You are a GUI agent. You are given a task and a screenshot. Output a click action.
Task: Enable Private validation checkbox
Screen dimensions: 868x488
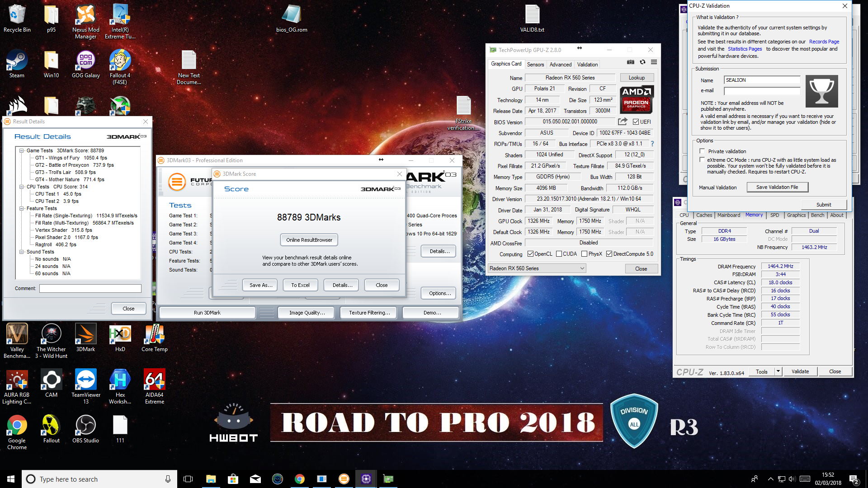coord(702,151)
